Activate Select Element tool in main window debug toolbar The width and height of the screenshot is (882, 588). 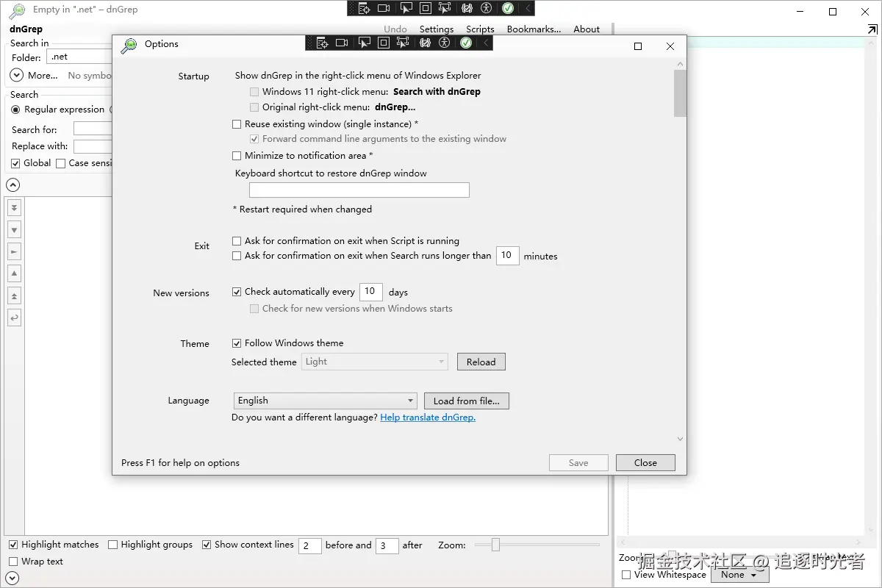click(x=405, y=8)
